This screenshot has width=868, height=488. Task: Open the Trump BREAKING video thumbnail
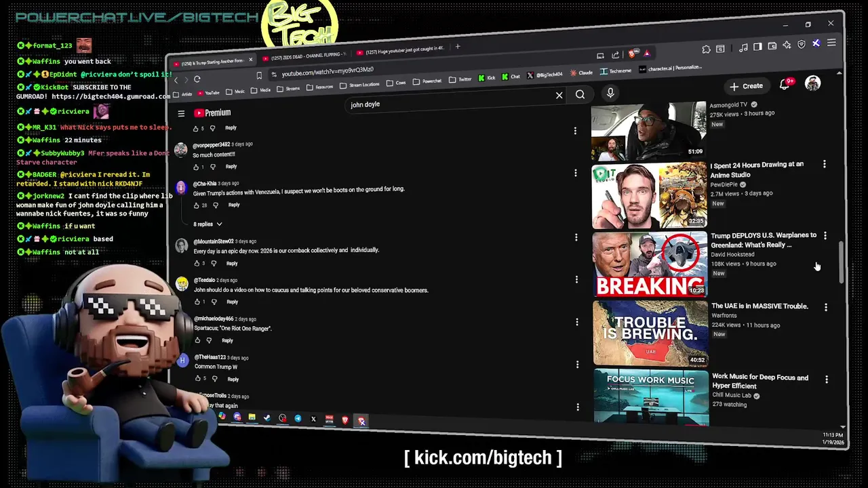click(650, 265)
